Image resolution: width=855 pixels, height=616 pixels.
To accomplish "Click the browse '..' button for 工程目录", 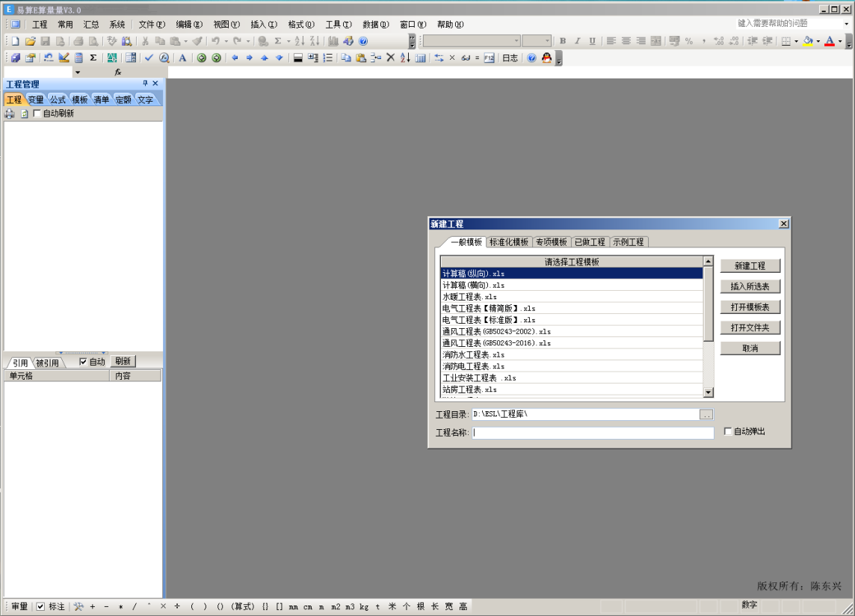I will [706, 415].
